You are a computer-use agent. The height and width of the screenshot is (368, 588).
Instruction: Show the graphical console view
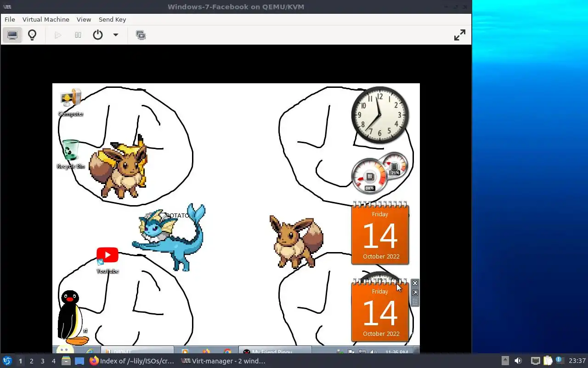(x=12, y=35)
